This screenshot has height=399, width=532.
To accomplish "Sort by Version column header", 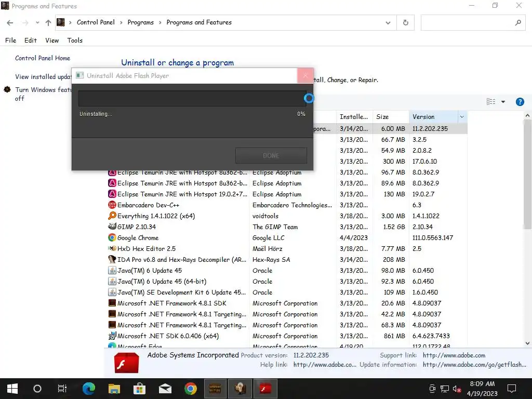I will 433,117.
